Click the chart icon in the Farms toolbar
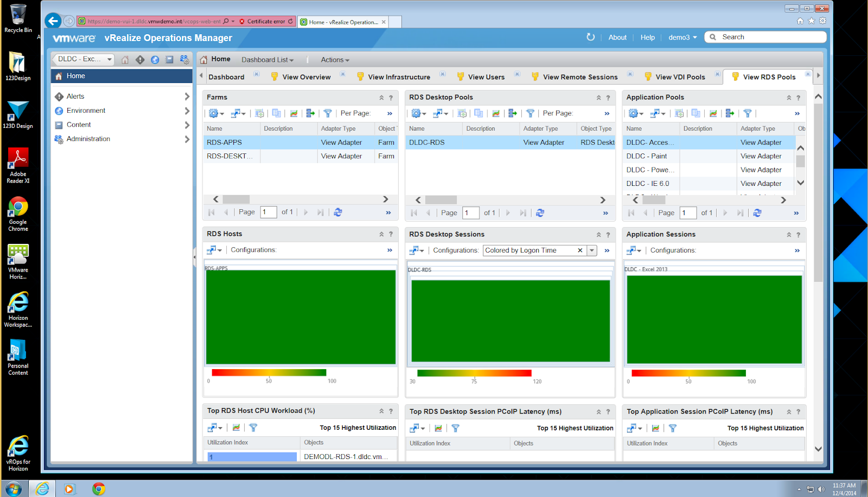Viewport: 868px width, 497px height. pyautogui.click(x=293, y=113)
